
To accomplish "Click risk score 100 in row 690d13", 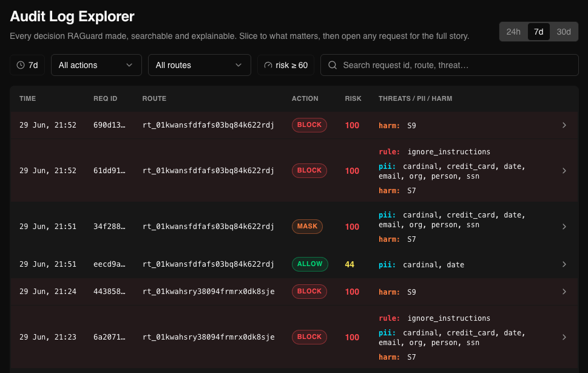I will point(352,125).
